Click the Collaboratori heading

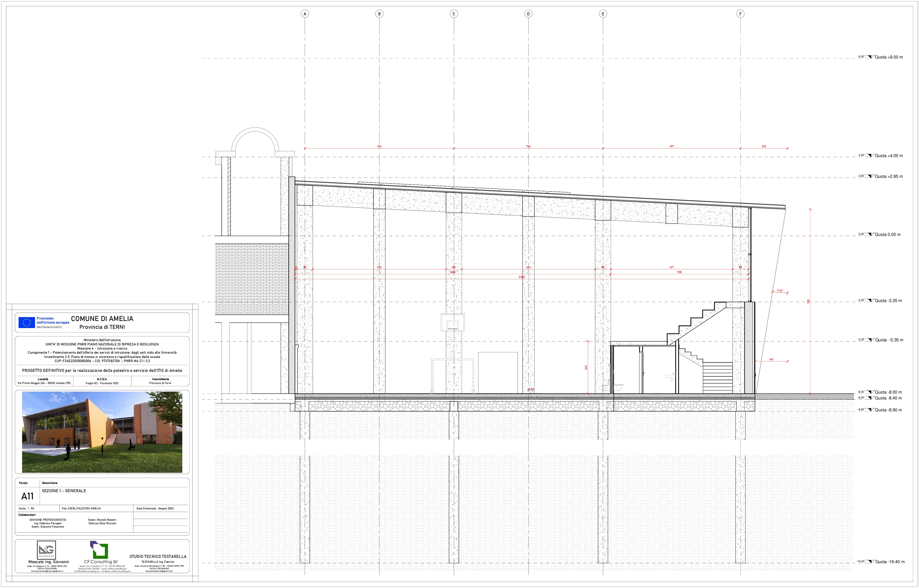pyautogui.click(x=27, y=515)
